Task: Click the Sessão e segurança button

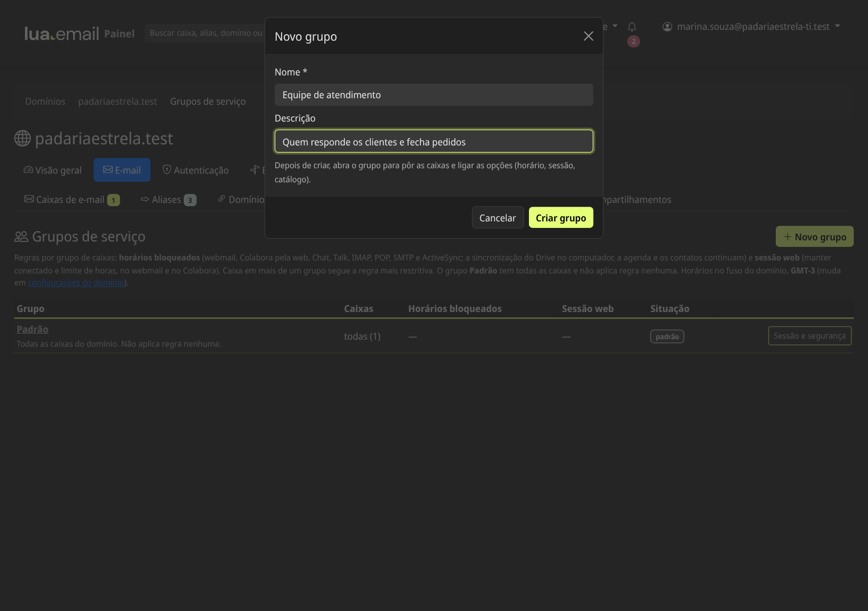Action: (810, 336)
